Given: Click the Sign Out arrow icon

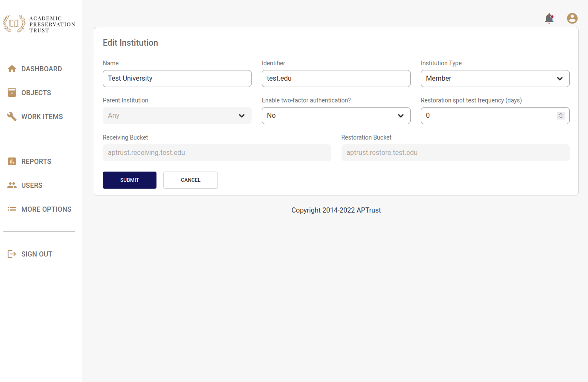Looking at the screenshot, I should pyautogui.click(x=12, y=254).
